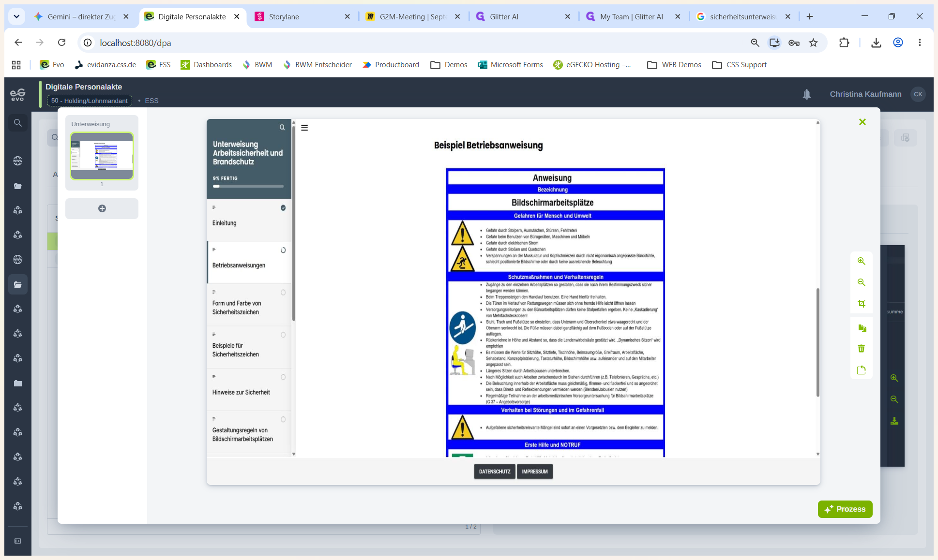
Task: Open Gestaltungsregeln von Bildschirmarbeitsplätzen lesson
Action: [249, 432]
